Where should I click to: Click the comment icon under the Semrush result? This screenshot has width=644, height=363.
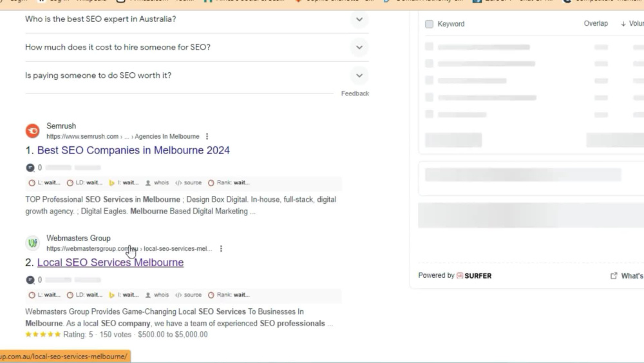(x=30, y=168)
